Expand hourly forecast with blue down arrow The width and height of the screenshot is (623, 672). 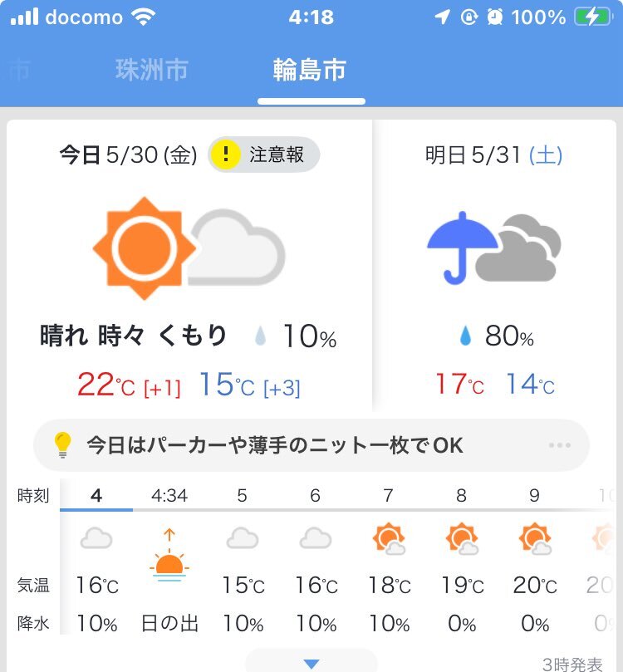pos(311,664)
